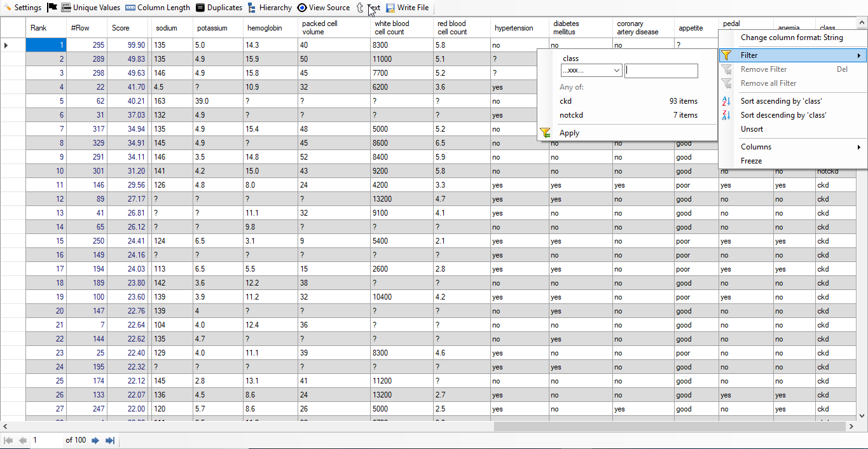Screen dimensions: 868x449
Task: Select Freeze in the context menu
Action: tap(751, 161)
